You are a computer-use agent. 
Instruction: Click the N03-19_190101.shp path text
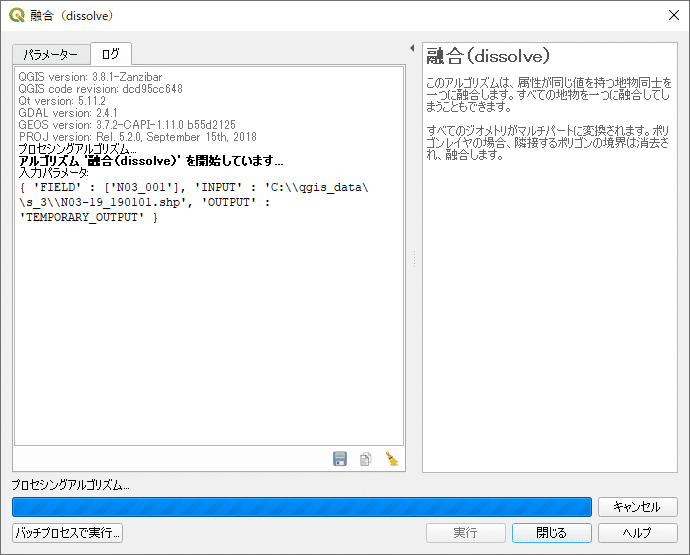[120, 202]
